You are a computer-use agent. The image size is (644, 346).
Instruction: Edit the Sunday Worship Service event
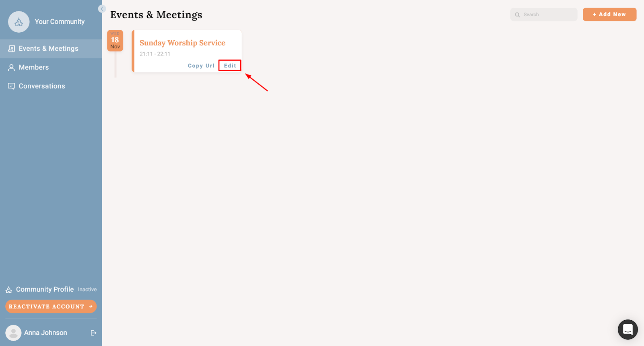tap(230, 66)
